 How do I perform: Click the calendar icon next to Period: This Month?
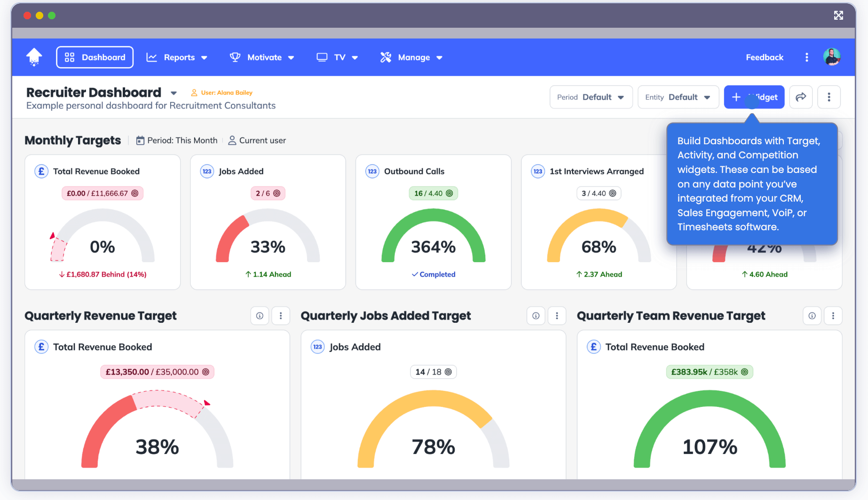(x=141, y=140)
